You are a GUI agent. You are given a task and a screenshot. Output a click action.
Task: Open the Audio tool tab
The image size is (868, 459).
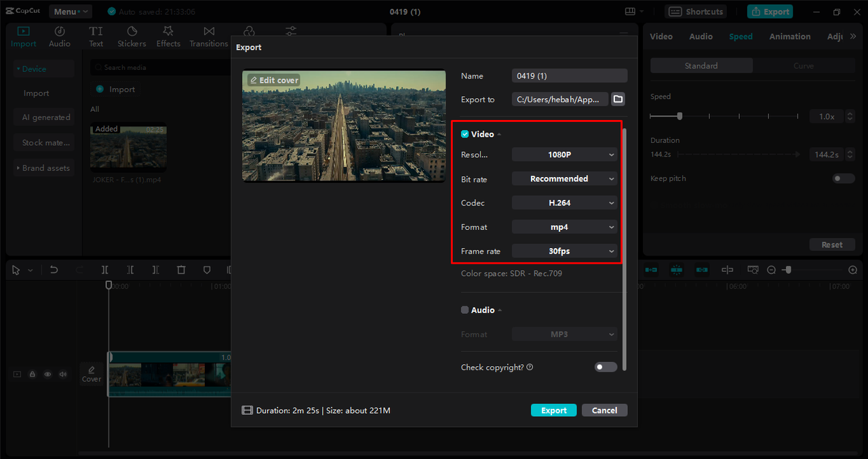60,37
